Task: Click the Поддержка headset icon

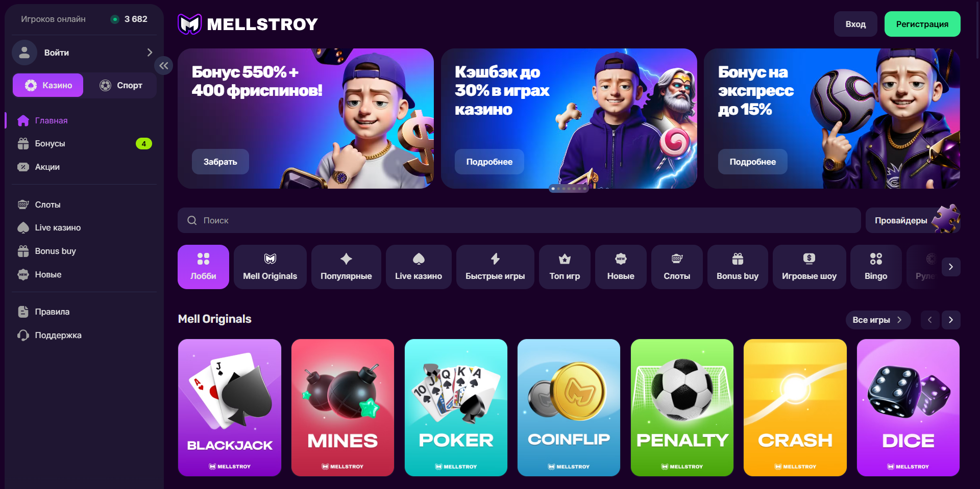Action: [23, 335]
